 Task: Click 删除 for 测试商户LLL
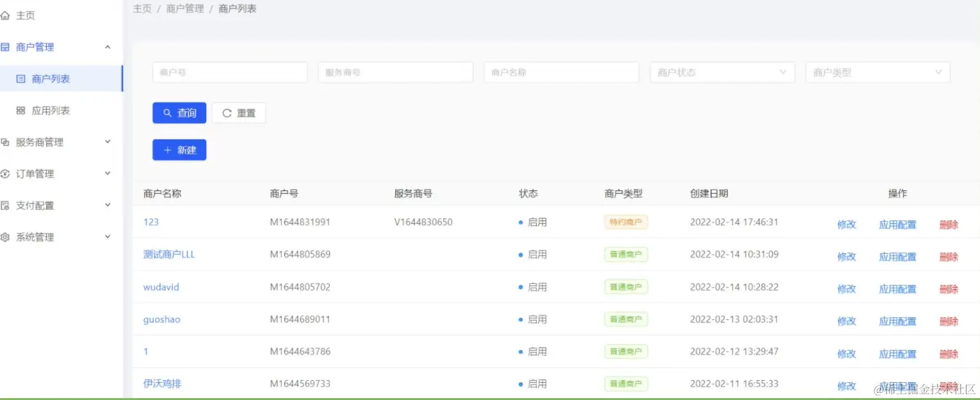pyautogui.click(x=949, y=256)
